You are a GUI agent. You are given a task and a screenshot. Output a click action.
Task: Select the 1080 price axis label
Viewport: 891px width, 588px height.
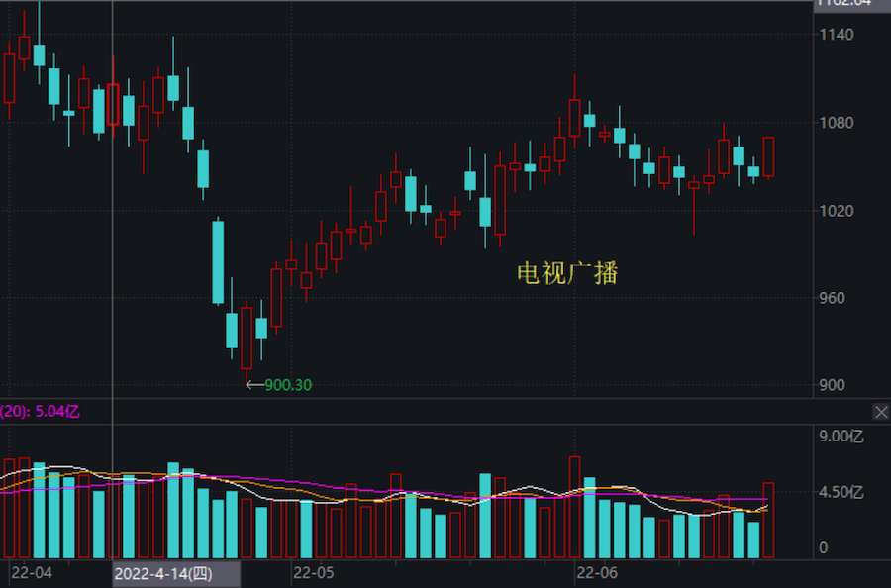(837, 123)
